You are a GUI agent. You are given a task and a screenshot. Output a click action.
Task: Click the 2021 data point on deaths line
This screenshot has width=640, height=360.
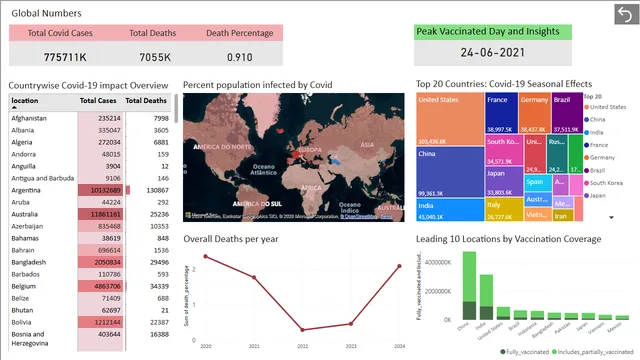tap(254, 277)
